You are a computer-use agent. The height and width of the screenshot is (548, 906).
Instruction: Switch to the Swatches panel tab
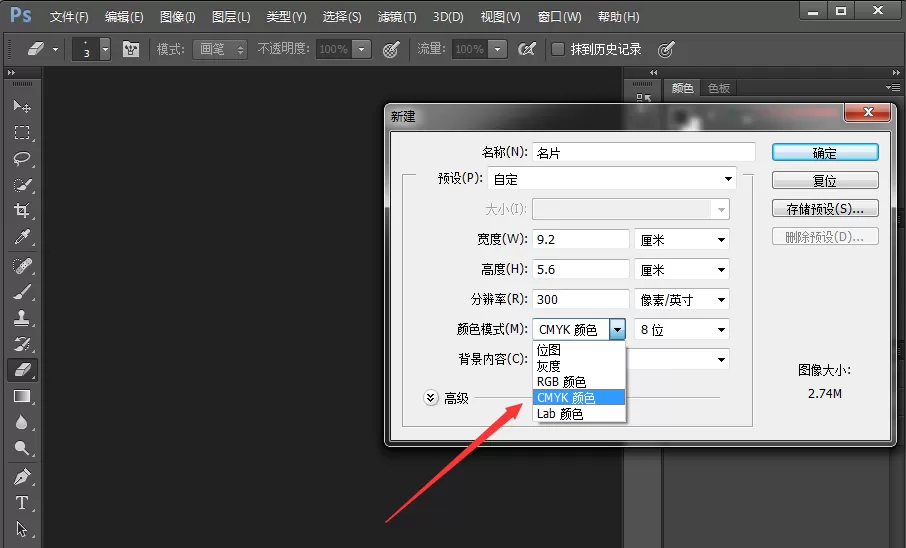click(719, 88)
